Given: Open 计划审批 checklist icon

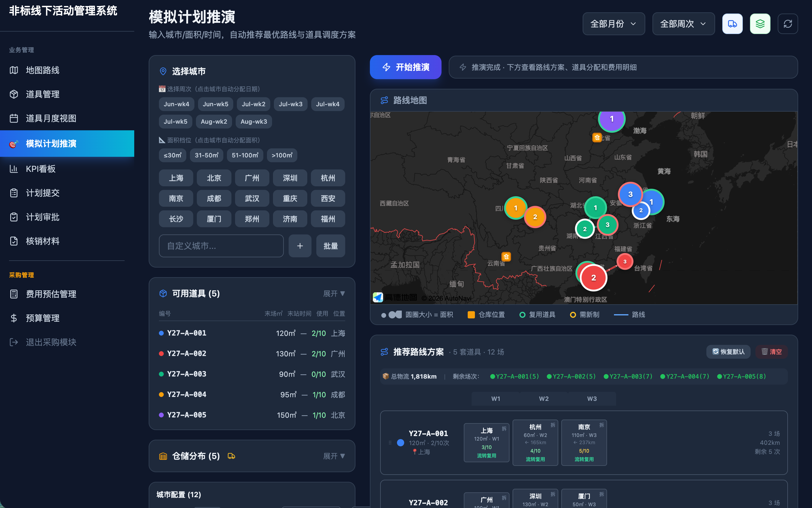Looking at the screenshot, I should tap(14, 217).
